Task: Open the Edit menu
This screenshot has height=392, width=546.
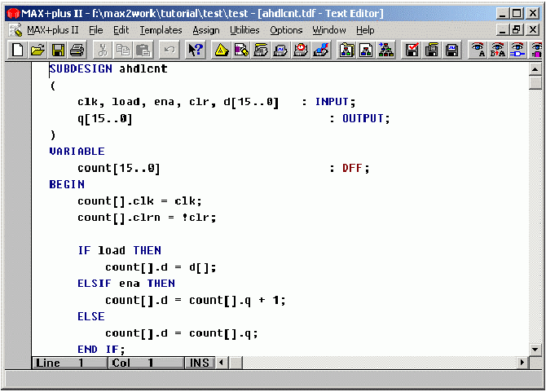Action: point(121,30)
